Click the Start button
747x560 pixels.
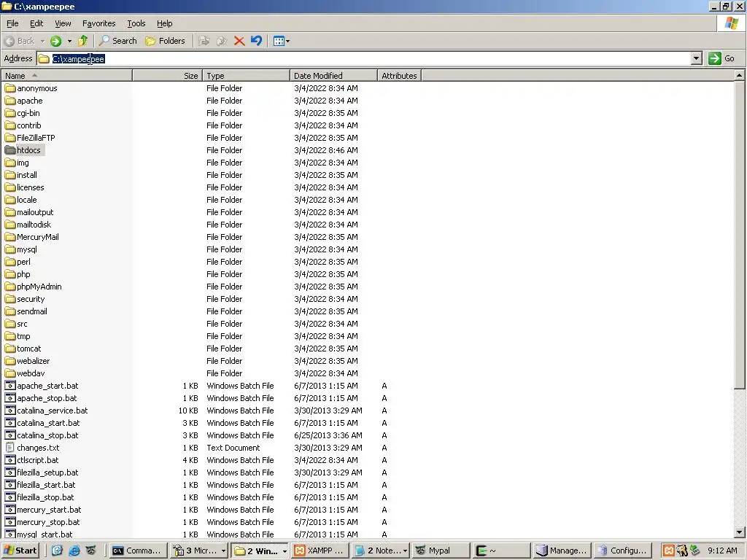tap(20, 551)
